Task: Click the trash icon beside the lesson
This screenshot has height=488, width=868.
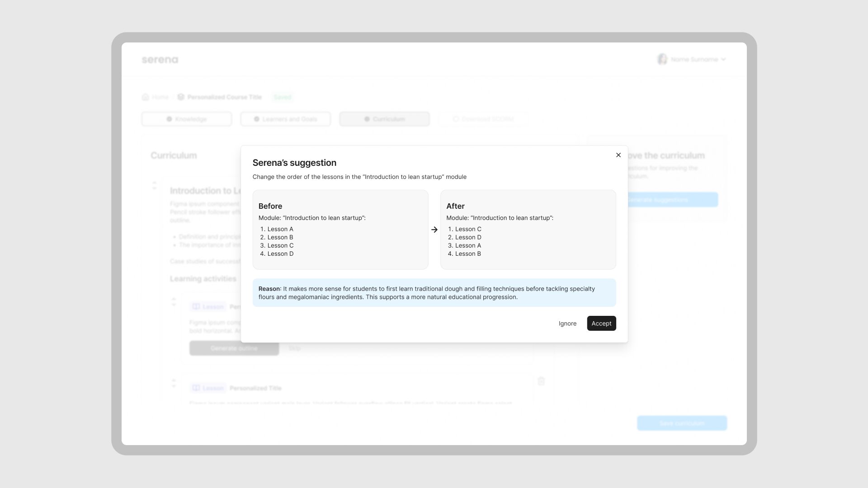Action: pos(541,381)
